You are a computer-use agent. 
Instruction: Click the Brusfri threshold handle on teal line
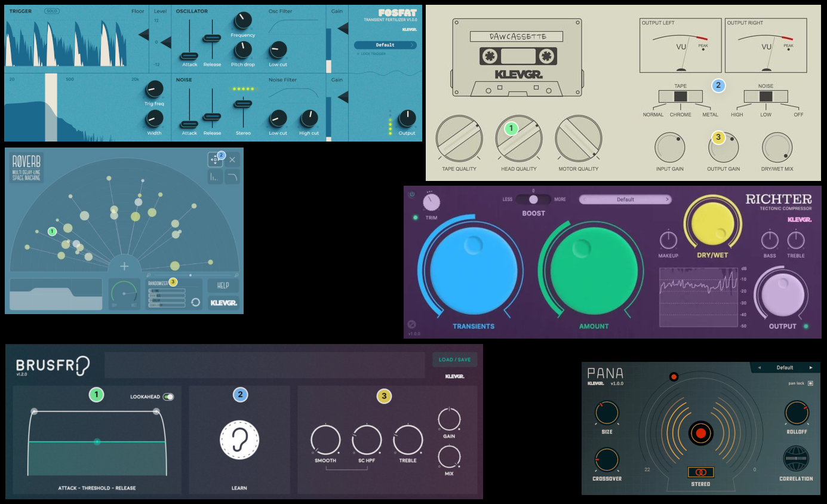(x=97, y=442)
